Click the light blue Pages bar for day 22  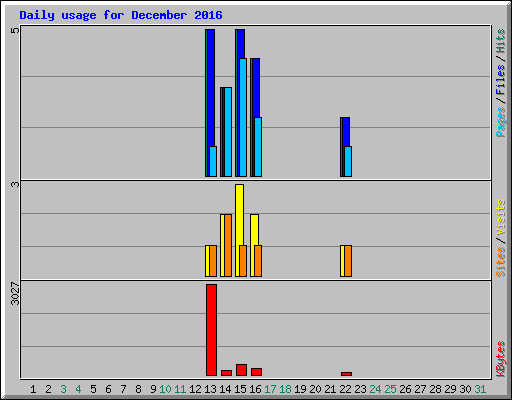[x=348, y=161]
